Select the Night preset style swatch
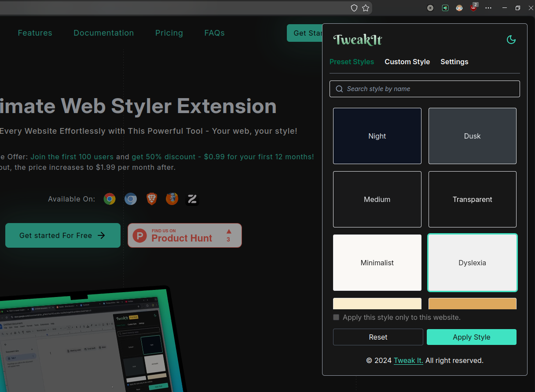 [x=377, y=136]
